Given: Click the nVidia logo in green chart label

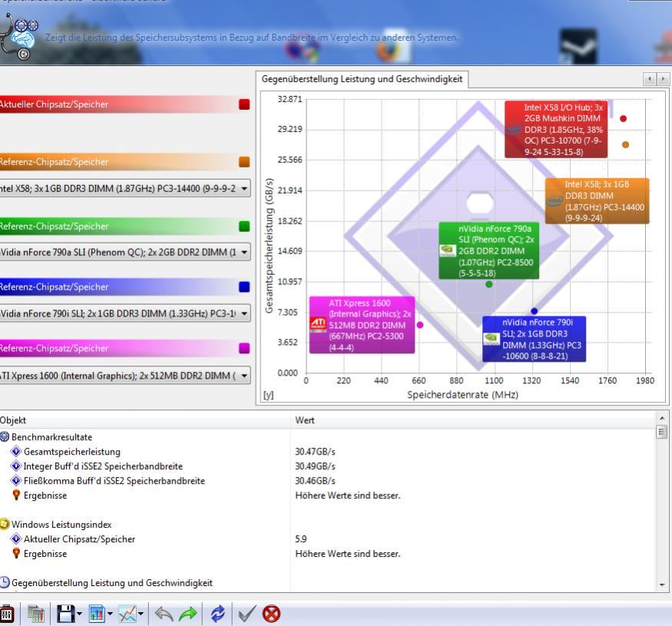Looking at the screenshot, I should click(448, 251).
